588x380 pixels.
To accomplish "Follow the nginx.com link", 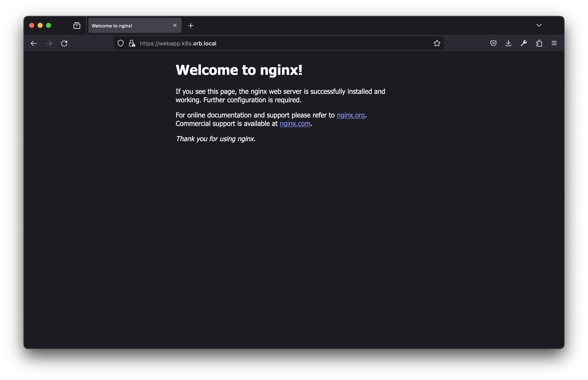I will click(x=295, y=123).
